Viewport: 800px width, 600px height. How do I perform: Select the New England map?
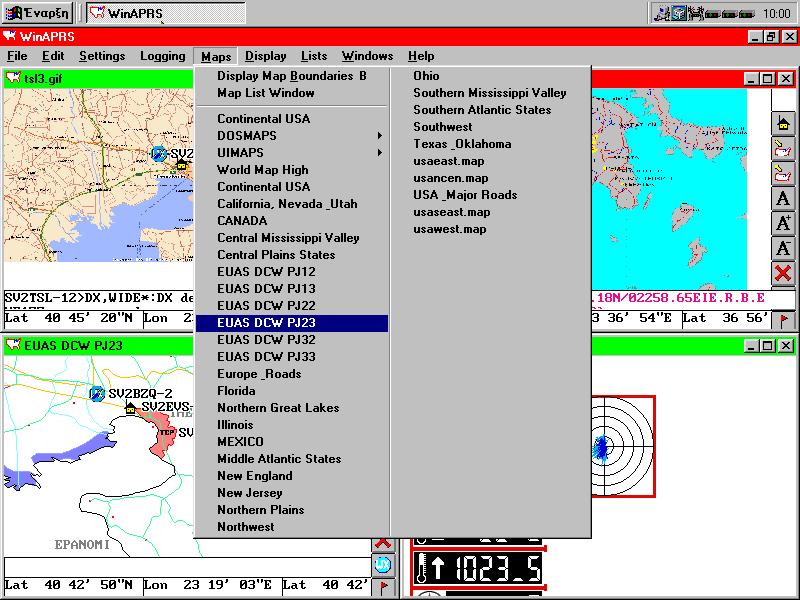pos(292,476)
